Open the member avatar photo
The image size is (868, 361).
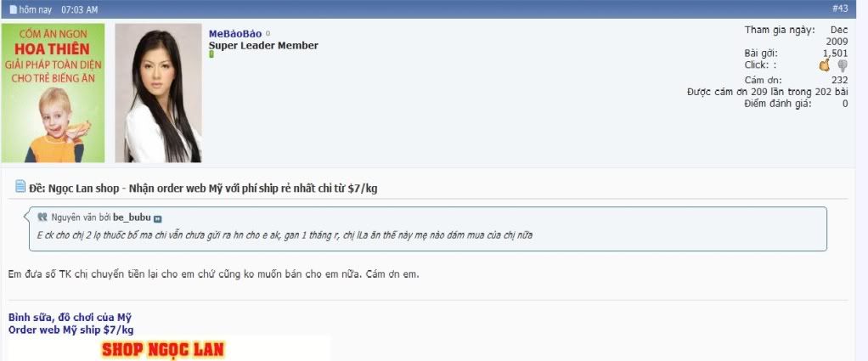pos(158,93)
